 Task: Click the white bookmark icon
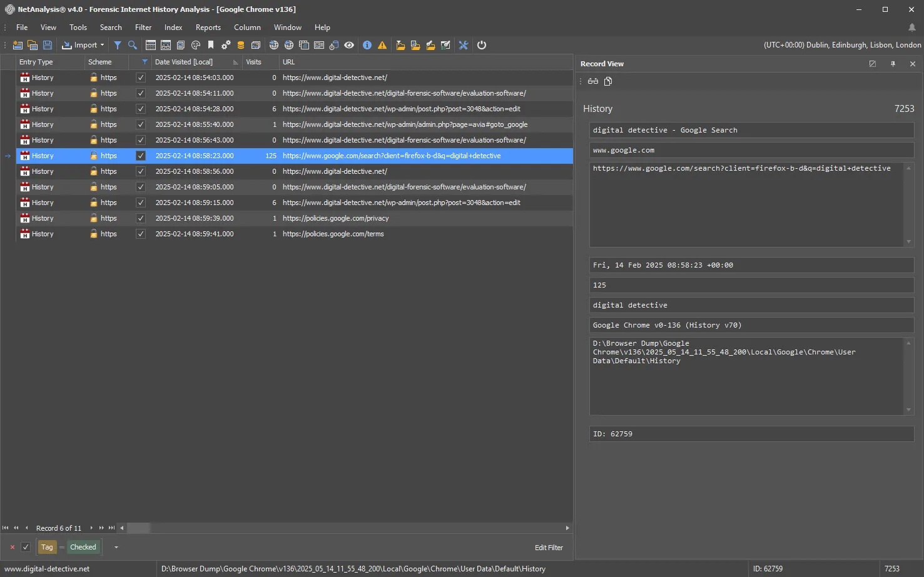tap(211, 45)
